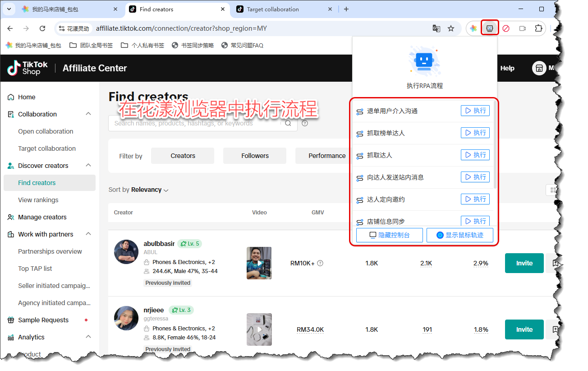Image resolution: width=588 pixels, height=371 pixels.
Task: Open the Creators filter
Action: click(x=183, y=156)
